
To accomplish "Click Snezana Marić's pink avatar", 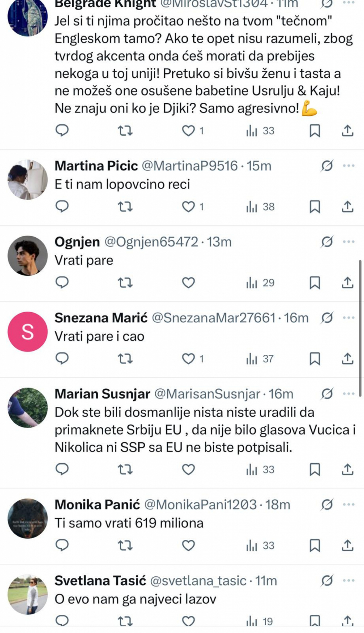I will pyautogui.click(x=28, y=332).
